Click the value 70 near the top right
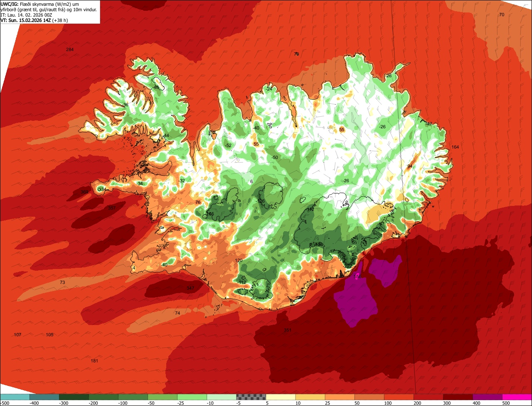The width and height of the screenshot is (532, 406). [x=502, y=15]
